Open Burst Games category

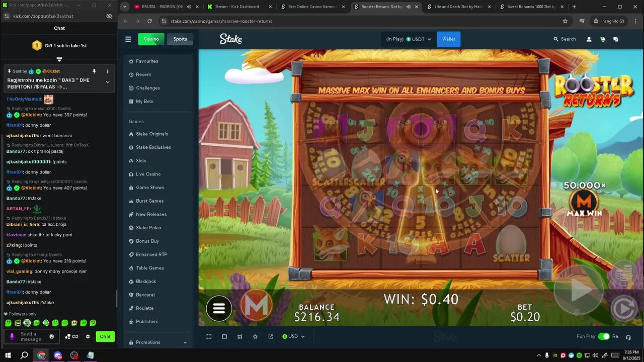click(158, 201)
